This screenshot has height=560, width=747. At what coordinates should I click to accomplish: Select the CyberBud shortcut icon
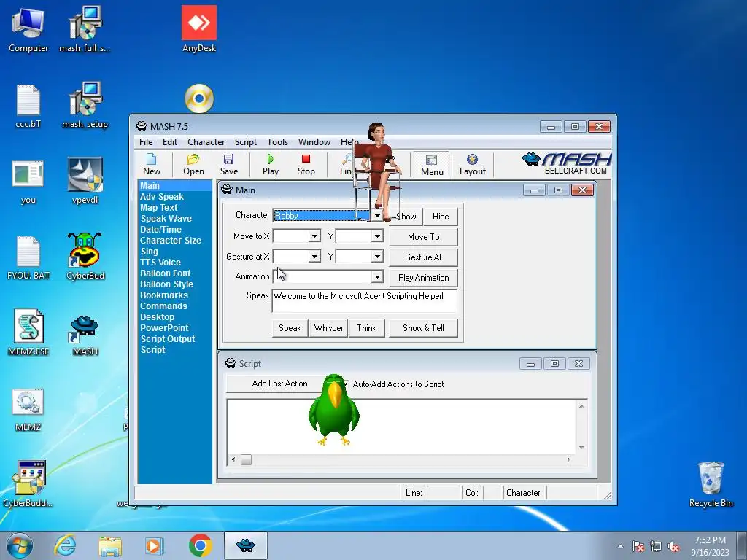click(85, 256)
